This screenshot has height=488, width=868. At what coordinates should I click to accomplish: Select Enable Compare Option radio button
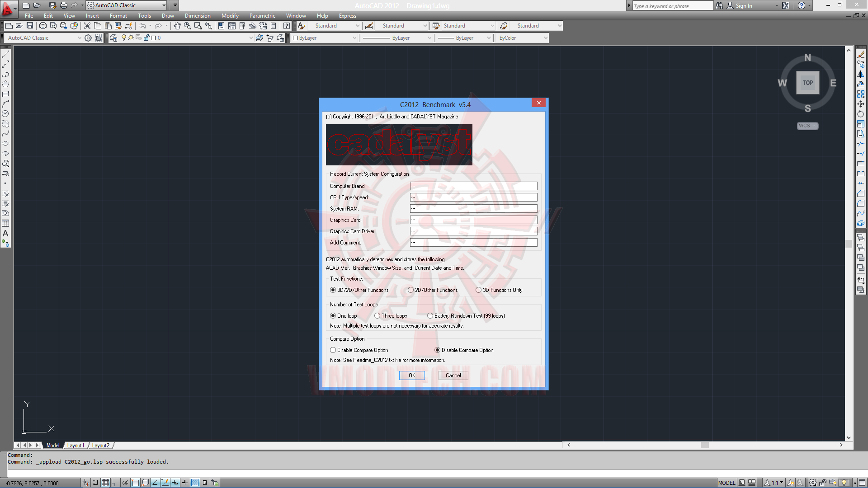tap(333, 350)
